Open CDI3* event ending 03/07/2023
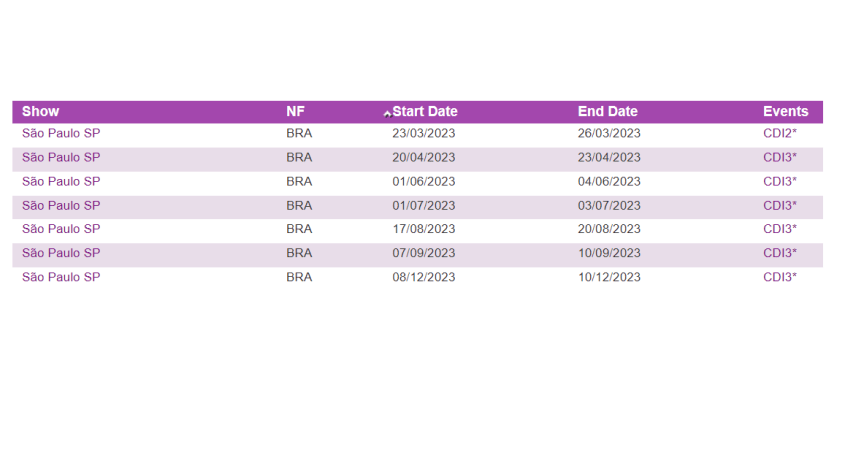The width and height of the screenshot is (845, 450). click(x=779, y=205)
